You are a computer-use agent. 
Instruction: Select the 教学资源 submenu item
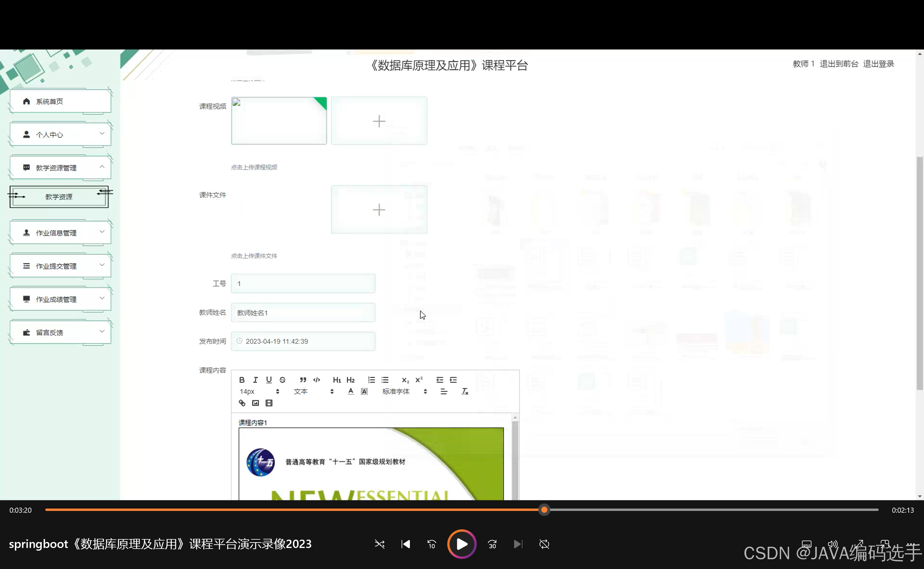pos(59,197)
